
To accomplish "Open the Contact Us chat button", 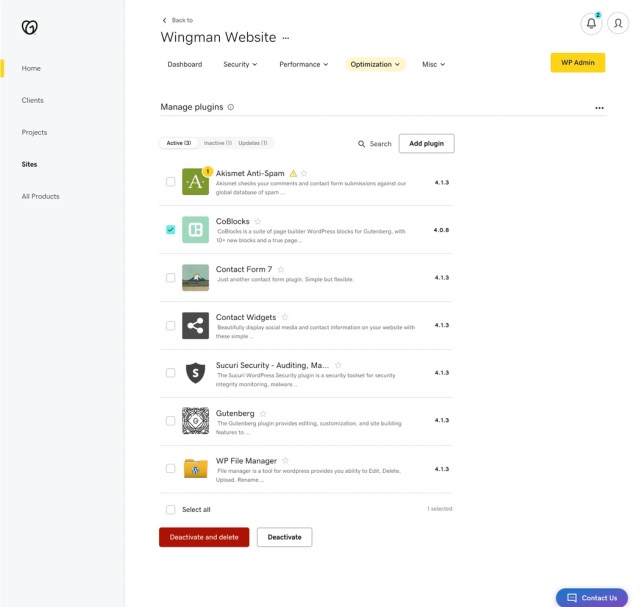I will [x=592, y=598].
